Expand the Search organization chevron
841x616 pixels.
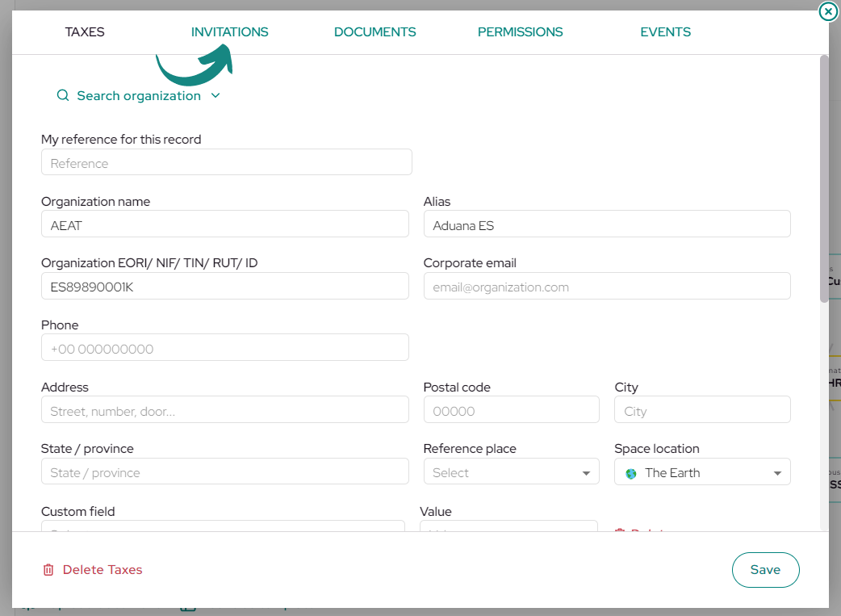click(215, 95)
